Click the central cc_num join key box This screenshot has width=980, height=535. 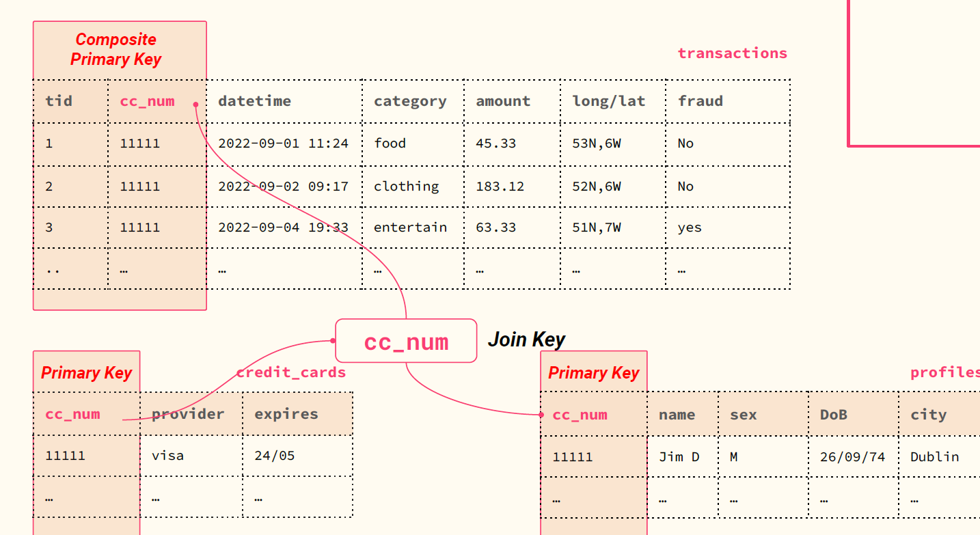tap(406, 341)
